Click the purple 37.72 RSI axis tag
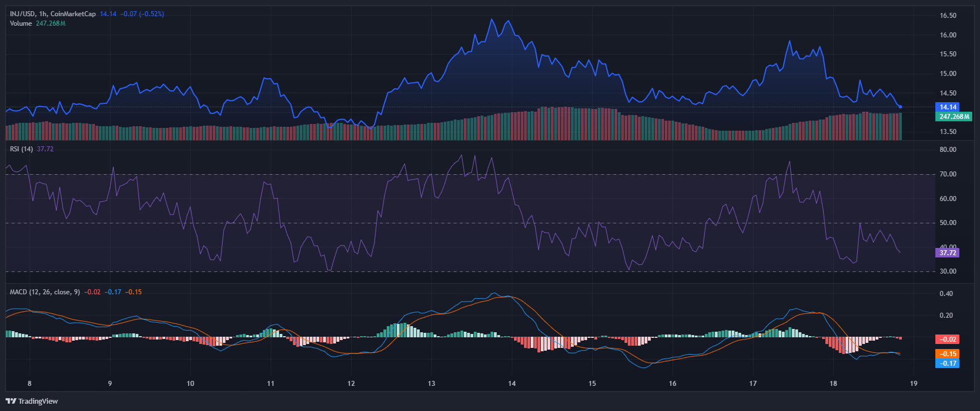Image resolution: width=980 pixels, height=411 pixels. 948,253
